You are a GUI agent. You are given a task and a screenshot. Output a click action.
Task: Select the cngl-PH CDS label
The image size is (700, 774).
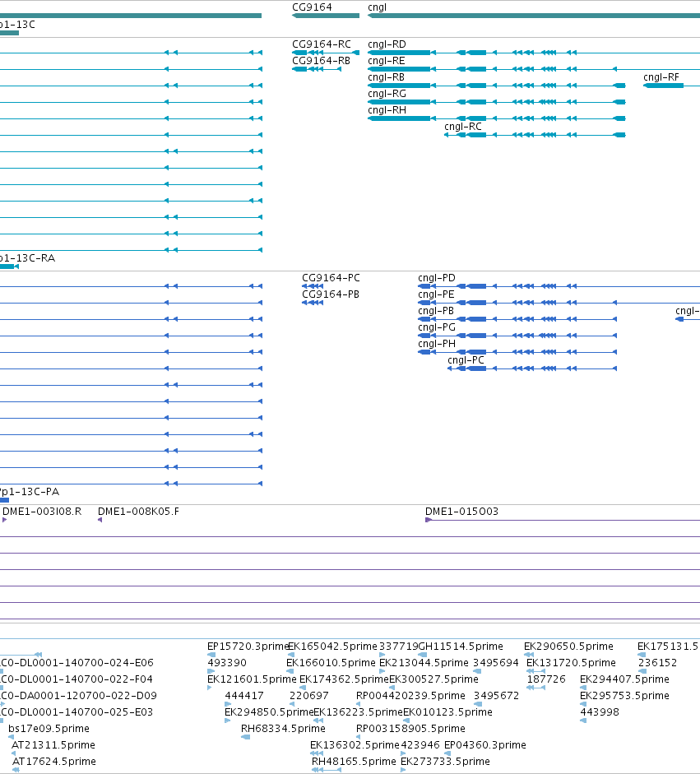point(437,344)
